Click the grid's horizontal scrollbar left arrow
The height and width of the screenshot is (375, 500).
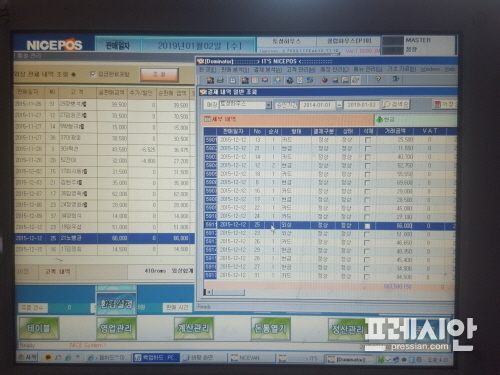[x=209, y=292]
